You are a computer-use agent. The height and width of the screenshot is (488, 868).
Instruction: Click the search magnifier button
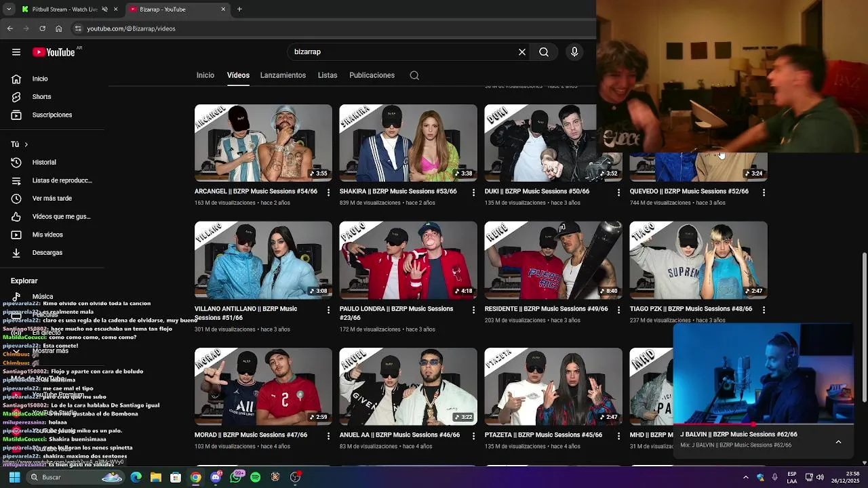tap(544, 52)
